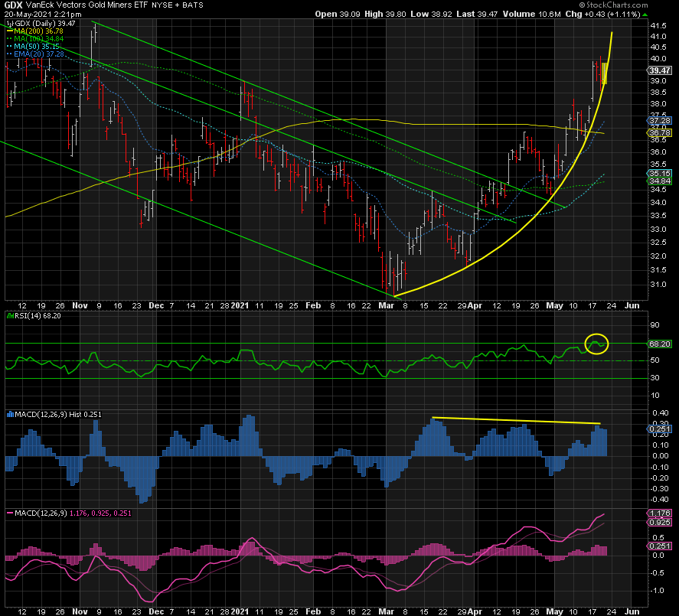679x616 pixels.
Task: Click the Chg +0.43 (+1.11%) value
Action: tap(602, 15)
